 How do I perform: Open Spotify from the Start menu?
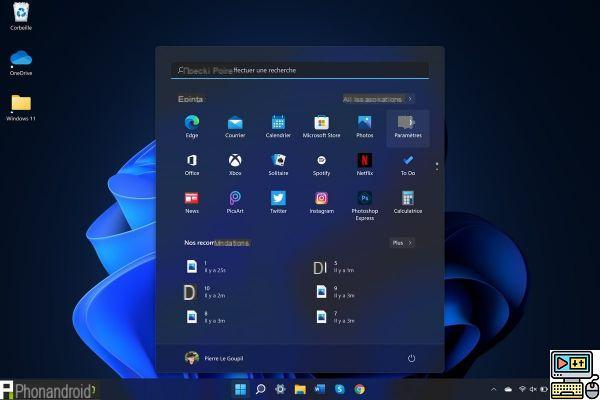tap(321, 164)
